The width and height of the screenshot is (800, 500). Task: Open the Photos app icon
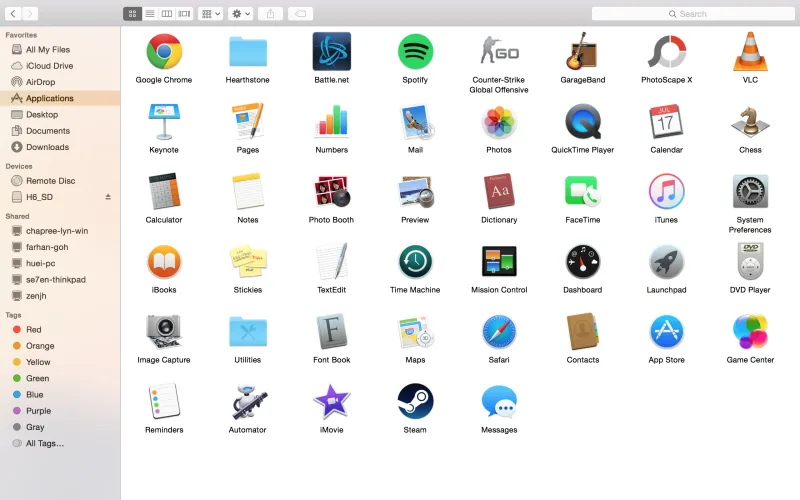pos(499,121)
